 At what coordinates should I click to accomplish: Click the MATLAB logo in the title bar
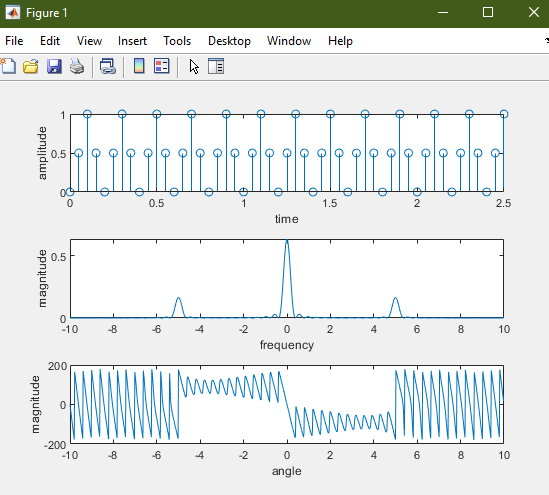(x=13, y=13)
